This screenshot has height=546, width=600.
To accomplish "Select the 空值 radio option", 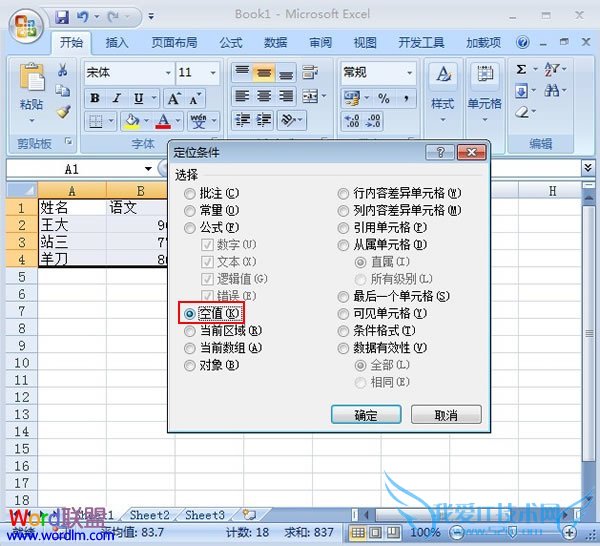I will (x=189, y=314).
